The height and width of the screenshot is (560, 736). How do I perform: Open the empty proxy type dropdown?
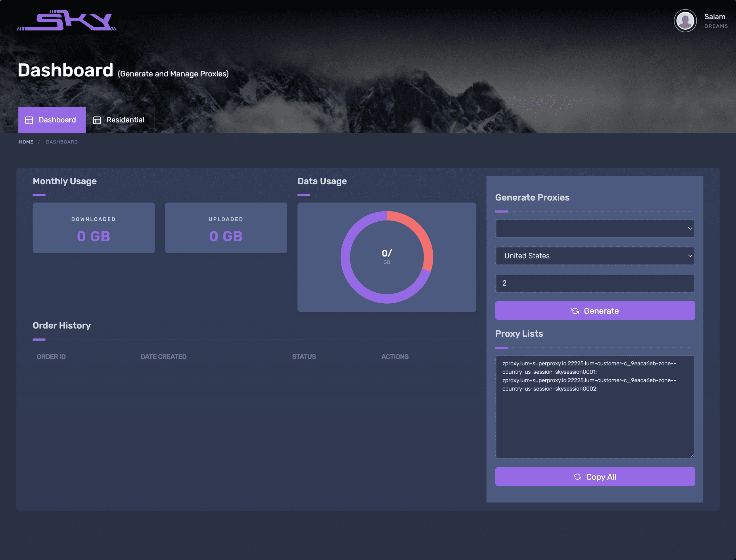click(x=595, y=228)
